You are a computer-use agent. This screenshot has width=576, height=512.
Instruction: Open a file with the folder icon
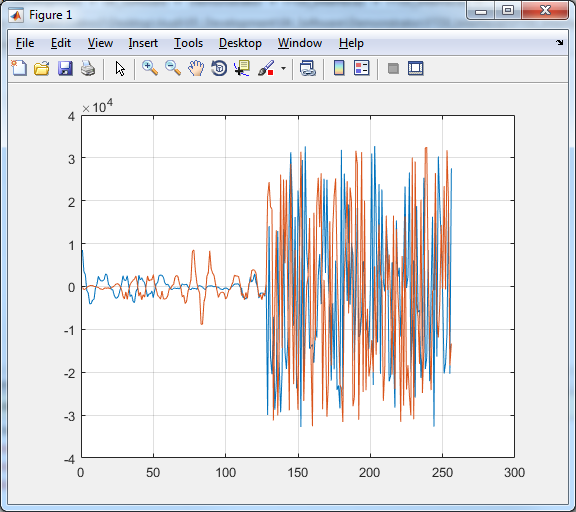pos(42,68)
